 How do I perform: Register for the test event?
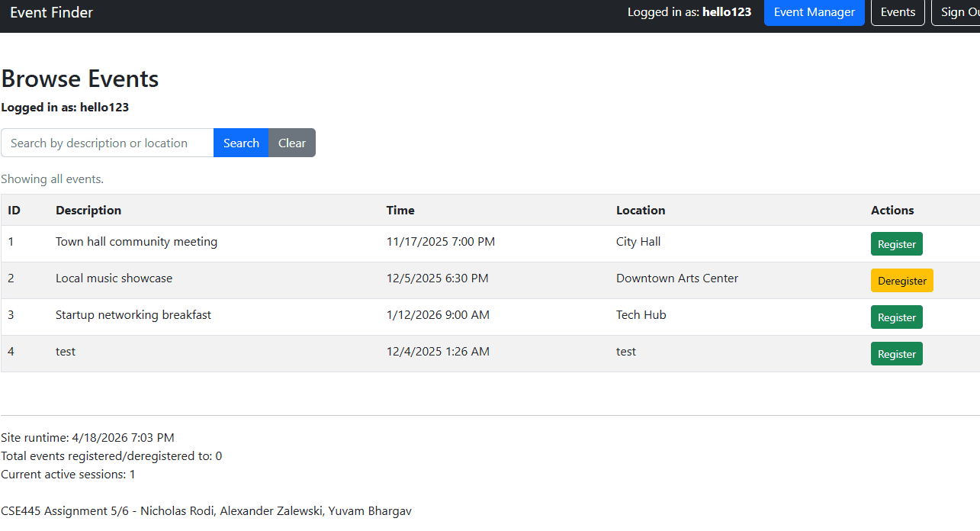[x=897, y=354]
